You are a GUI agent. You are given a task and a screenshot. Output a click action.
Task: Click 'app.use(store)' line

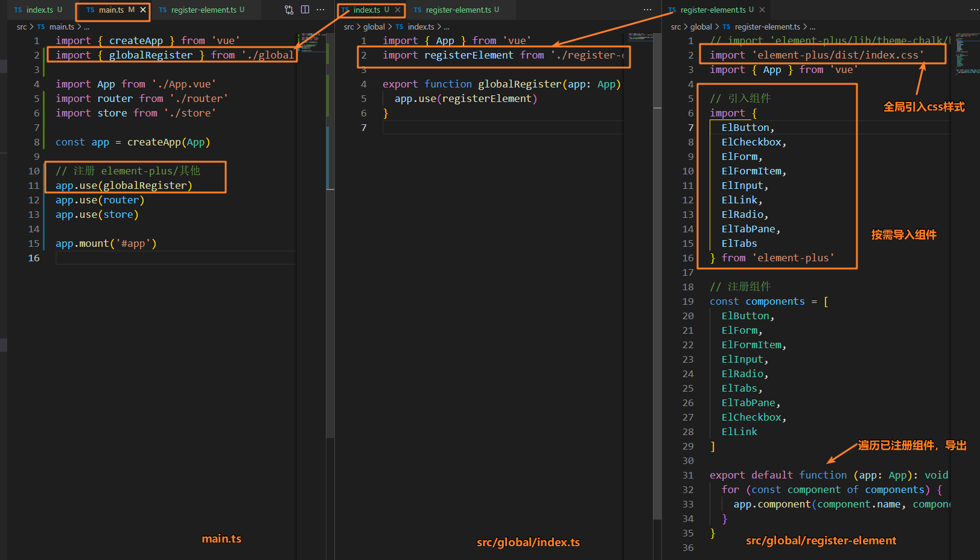pos(97,214)
